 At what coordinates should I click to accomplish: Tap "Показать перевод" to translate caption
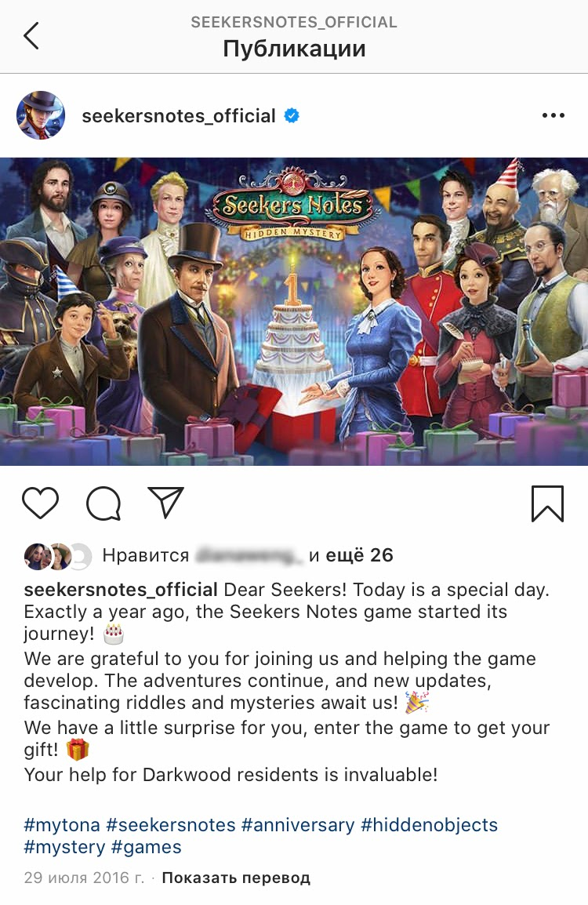point(236,878)
